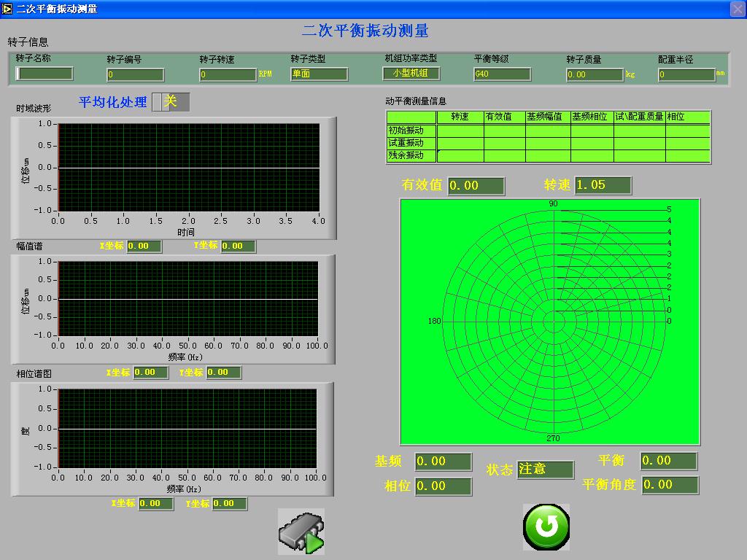
Task: Click the data acquisition chip icon
Action: 301,532
